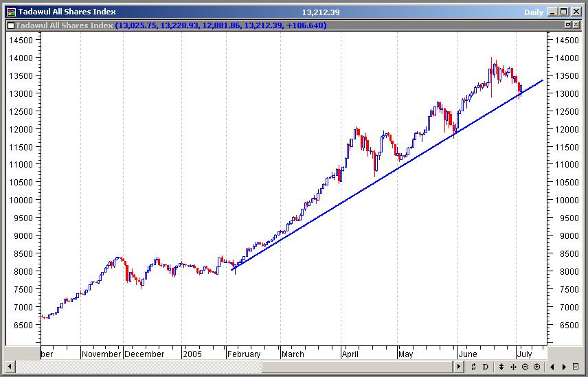Click the December label on date axis
Screen dimensions: 588x377
[144, 354]
